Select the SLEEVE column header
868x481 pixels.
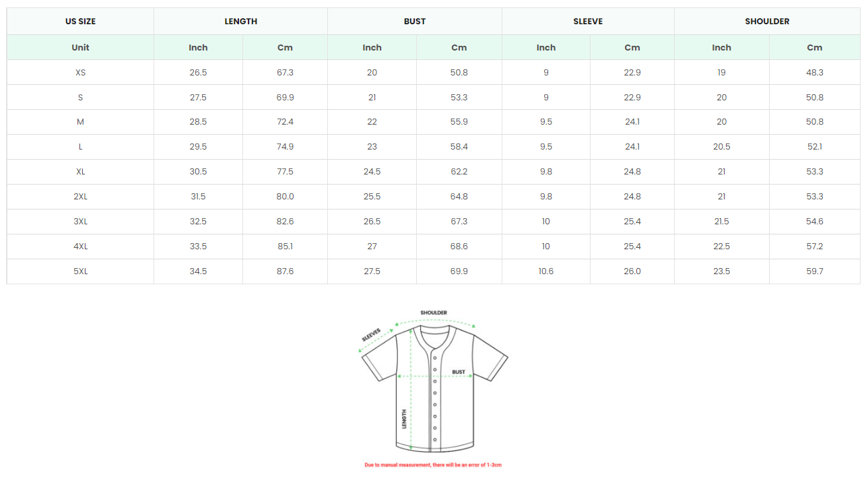coord(588,22)
